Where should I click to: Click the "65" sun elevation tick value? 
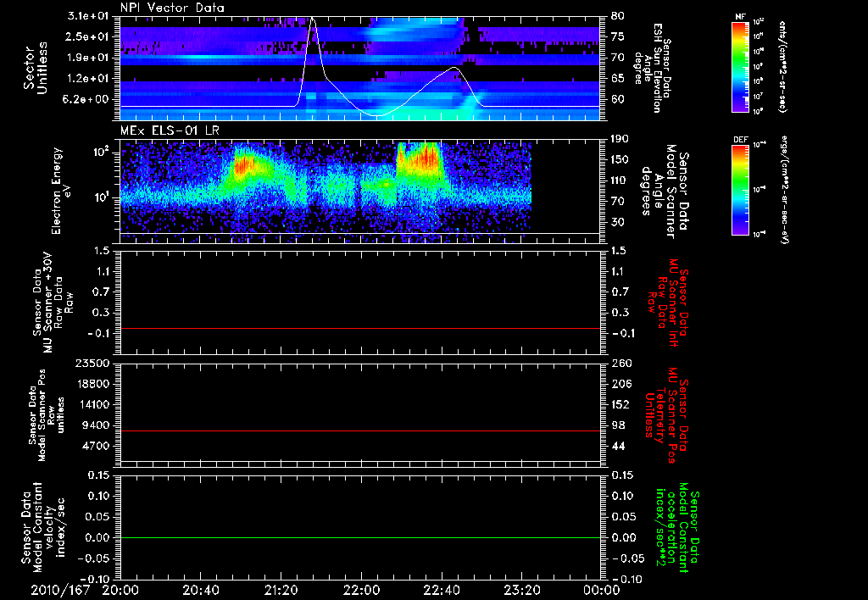(618, 79)
